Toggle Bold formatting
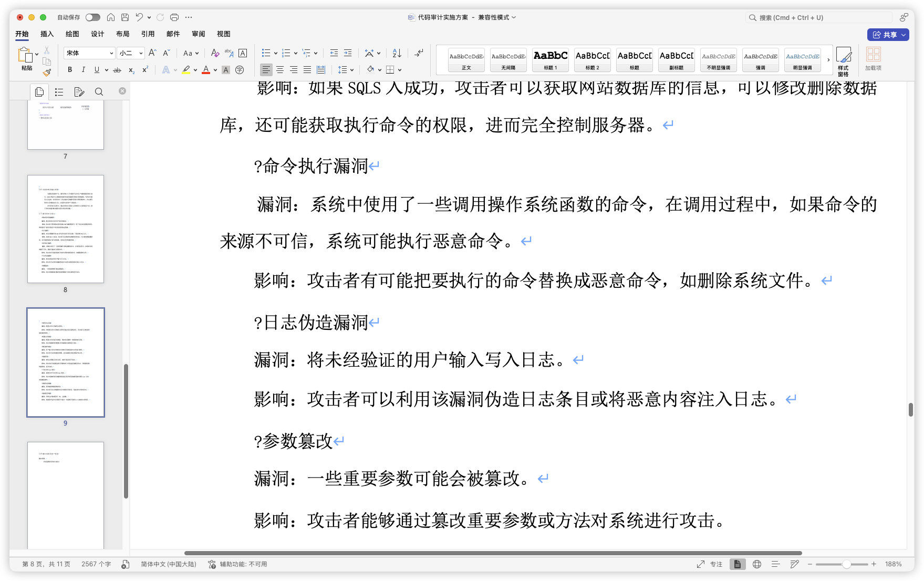Image resolution: width=924 pixels, height=581 pixels. [x=70, y=70]
